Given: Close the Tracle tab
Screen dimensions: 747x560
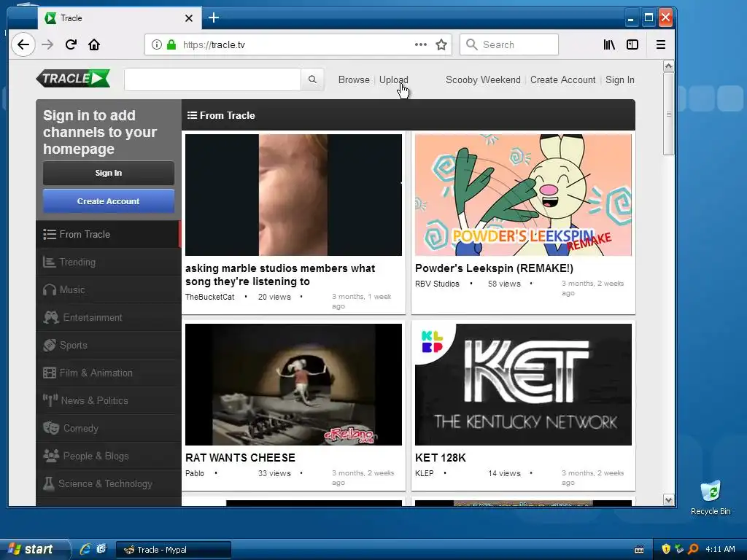Looking at the screenshot, I should (x=189, y=18).
